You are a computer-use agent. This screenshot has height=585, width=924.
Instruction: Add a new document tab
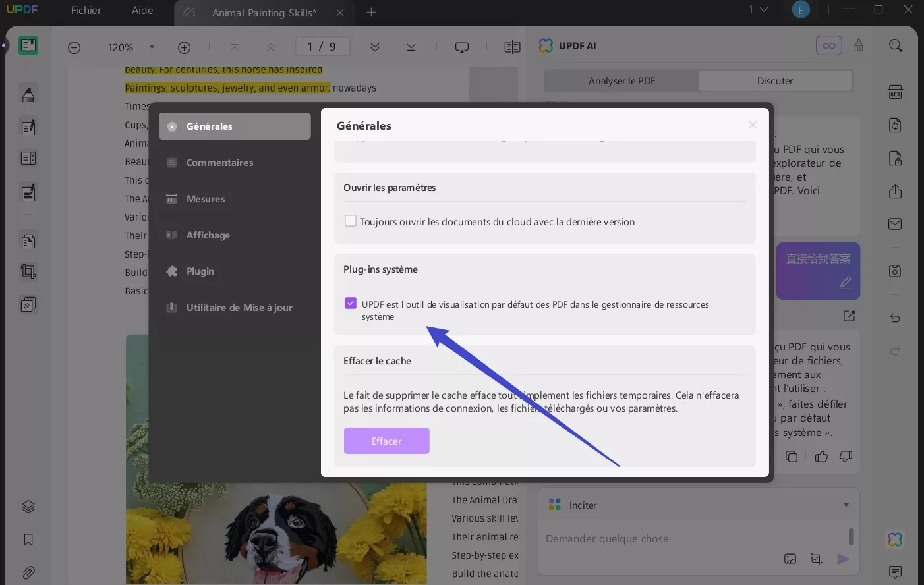371,12
